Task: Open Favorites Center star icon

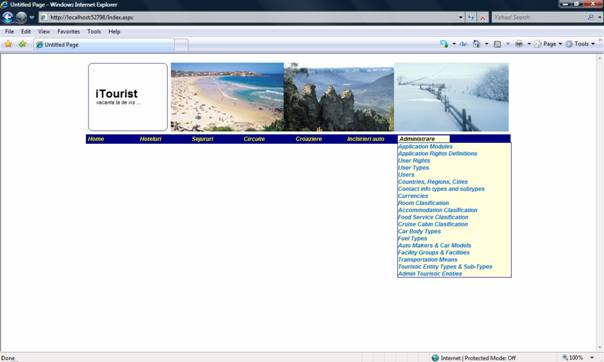Action: pyautogui.click(x=8, y=44)
